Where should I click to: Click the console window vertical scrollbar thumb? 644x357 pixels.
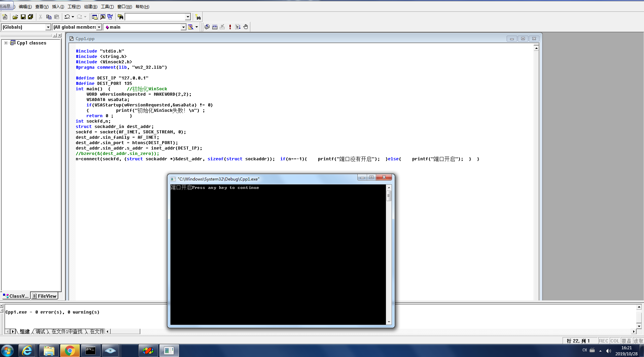389,196
